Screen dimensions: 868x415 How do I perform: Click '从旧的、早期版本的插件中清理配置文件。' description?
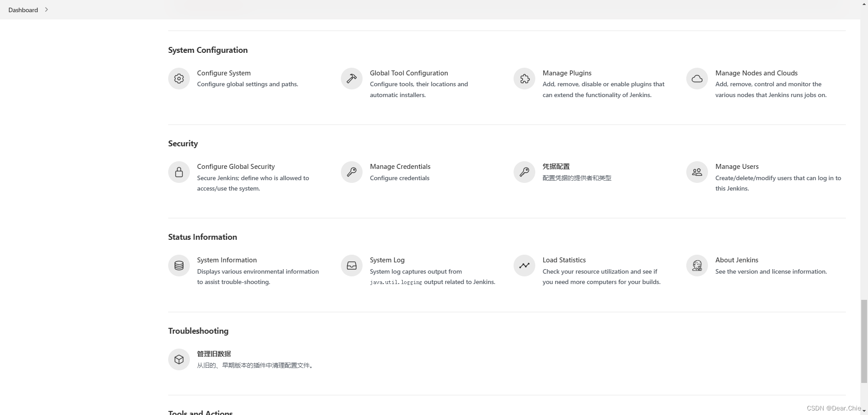pos(256,365)
